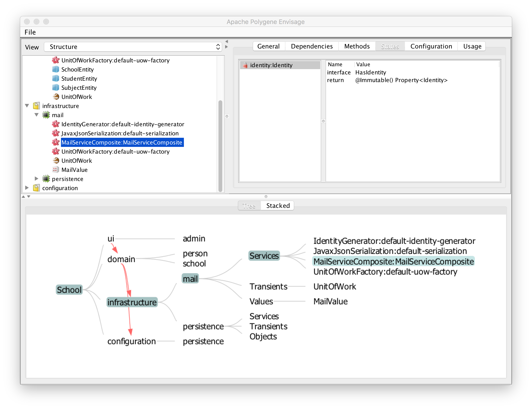Collapse the infrastructure tree node

[x=27, y=106]
